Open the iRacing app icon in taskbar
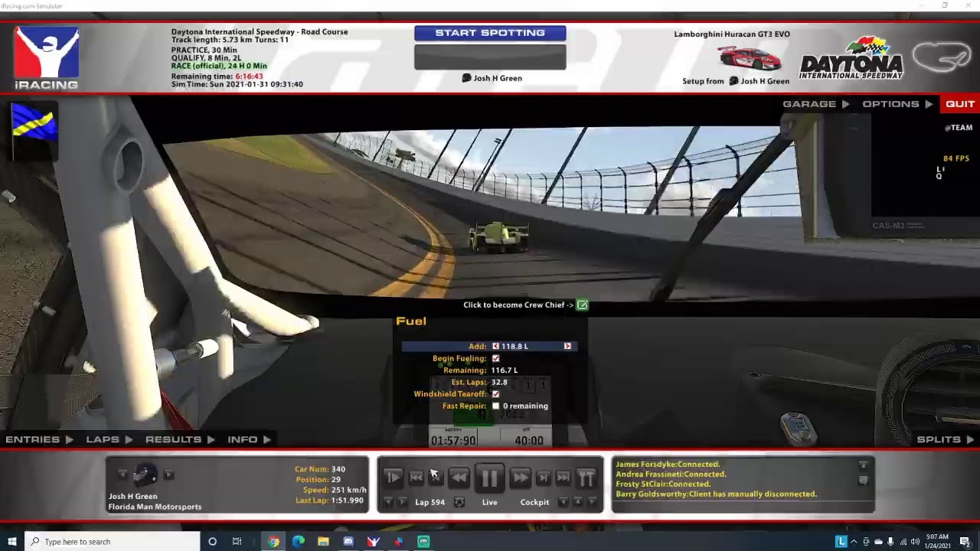The height and width of the screenshot is (551, 980). click(x=373, y=542)
